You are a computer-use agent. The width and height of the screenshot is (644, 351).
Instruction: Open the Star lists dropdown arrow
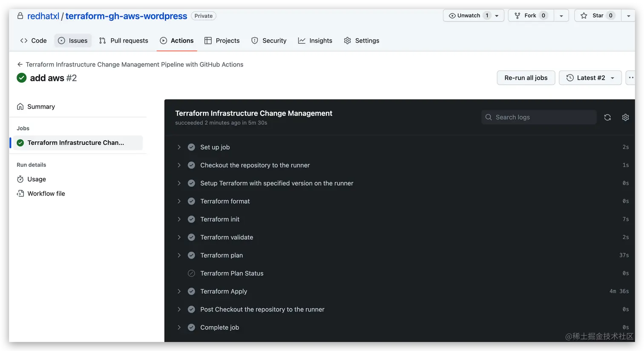(x=628, y=16)
